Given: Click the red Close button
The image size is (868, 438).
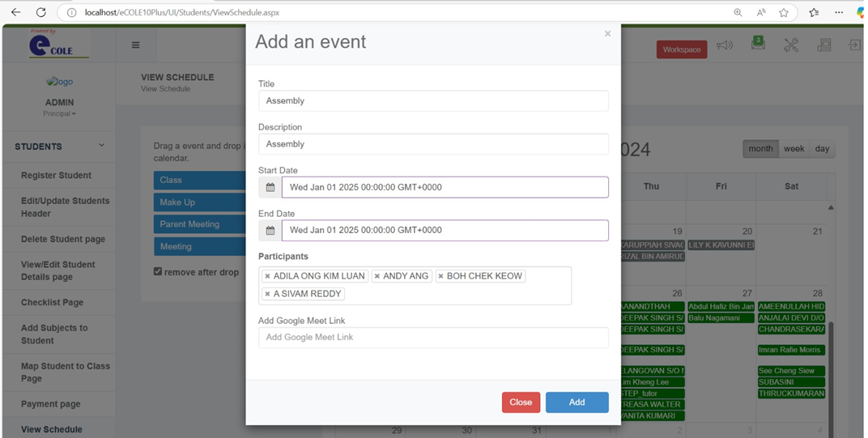Looking at the screenshot, I should [x=521, y=402].
